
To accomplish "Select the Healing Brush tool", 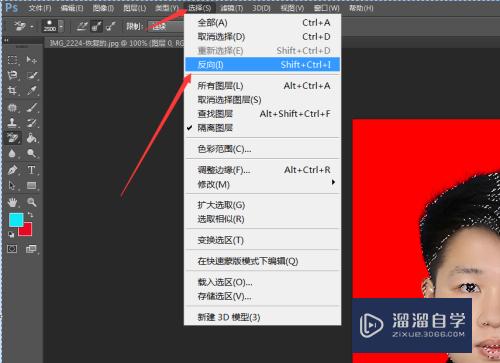I will tap(12, 107).
